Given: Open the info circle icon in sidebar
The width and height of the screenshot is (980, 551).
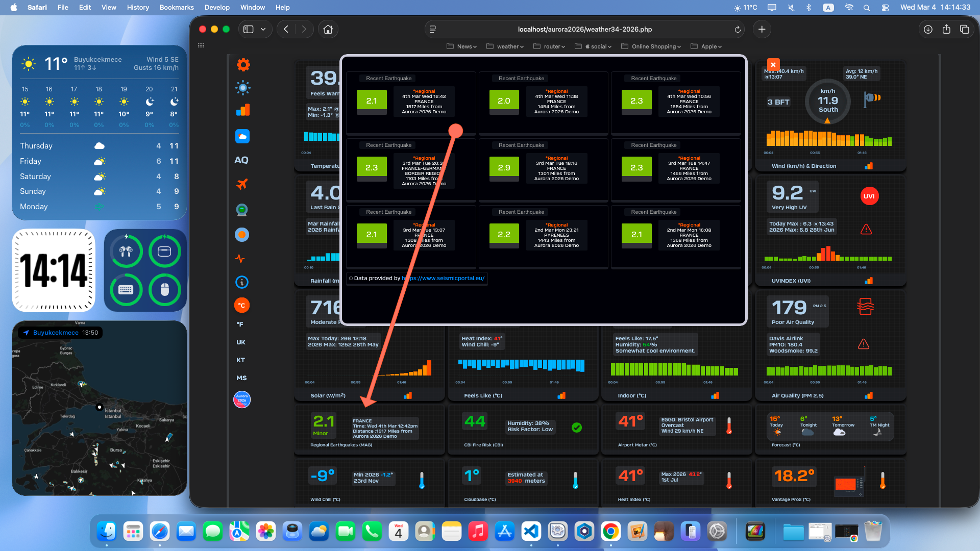Looking at the screenshot, I should click(x=242, y=282).
